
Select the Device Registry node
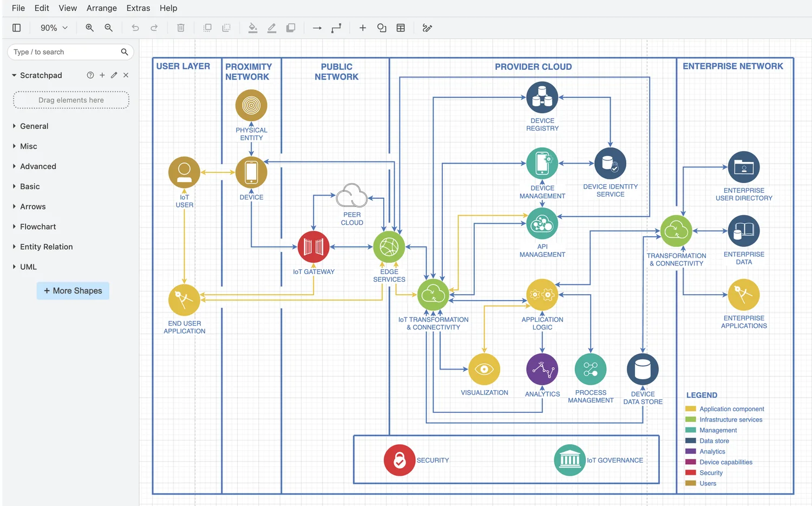[542, 98]
